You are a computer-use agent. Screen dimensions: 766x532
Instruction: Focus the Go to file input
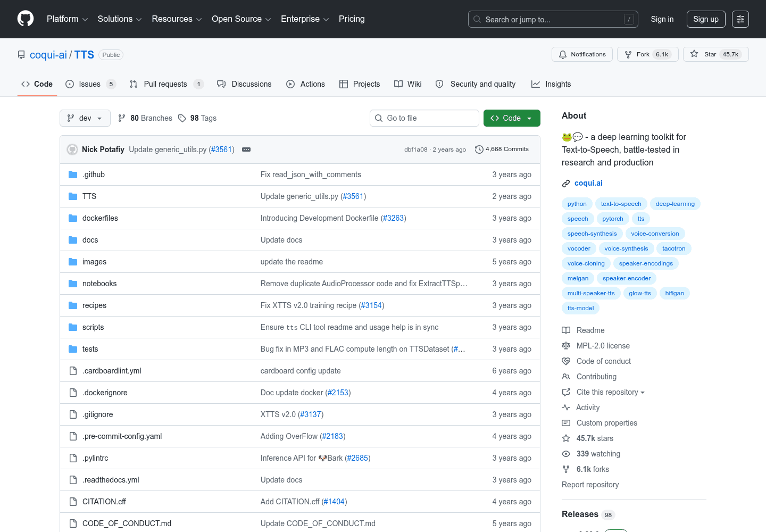(x=424, y=118)
